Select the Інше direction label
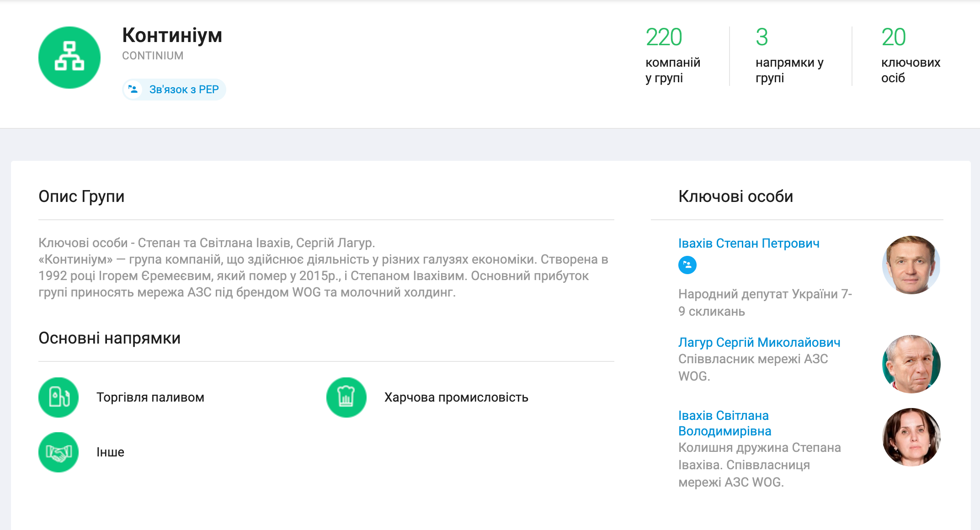Screen dimensions: 980x530 pyautogui.click(x=110, y=452)
